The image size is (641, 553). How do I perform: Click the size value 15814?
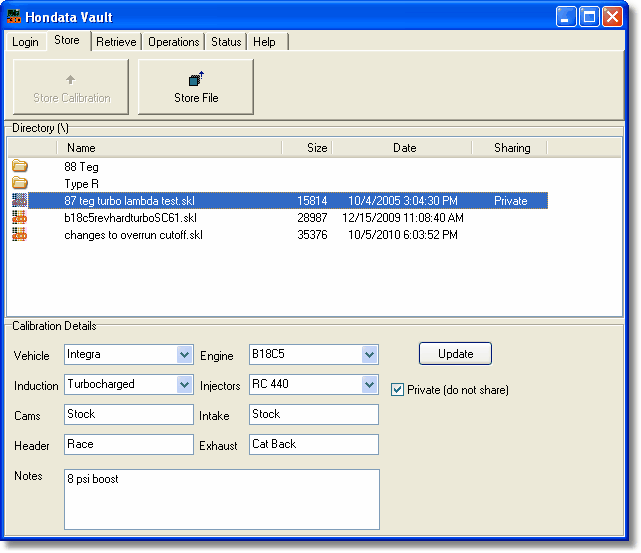click(x=312, y=201)
